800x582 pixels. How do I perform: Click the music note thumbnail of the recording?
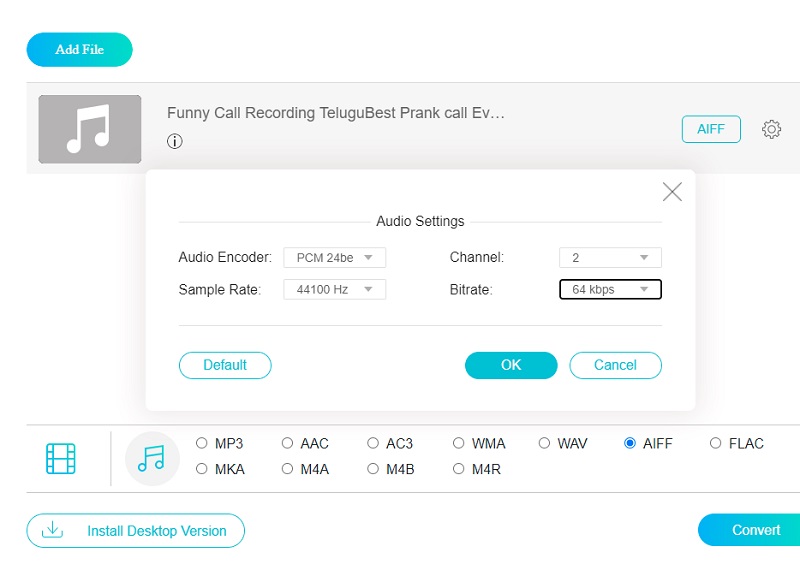pos(89,129)
